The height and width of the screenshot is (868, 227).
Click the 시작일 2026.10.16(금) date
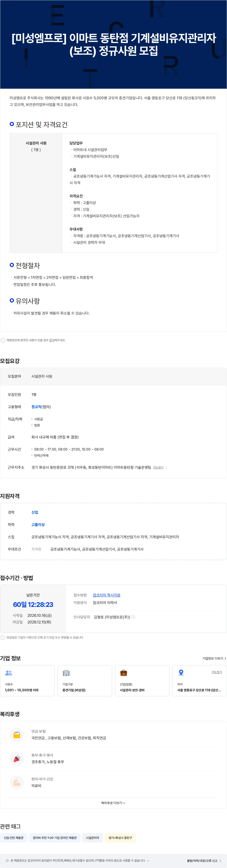[39, 616]
